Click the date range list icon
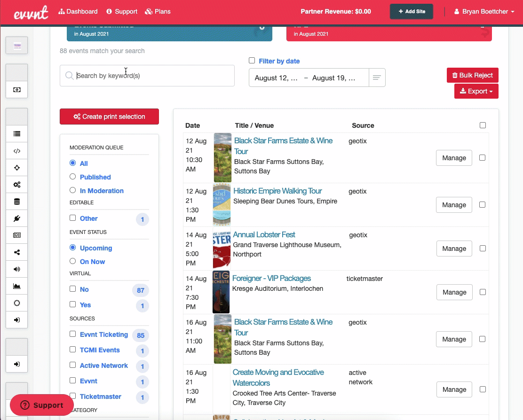 tap(377, 78)
